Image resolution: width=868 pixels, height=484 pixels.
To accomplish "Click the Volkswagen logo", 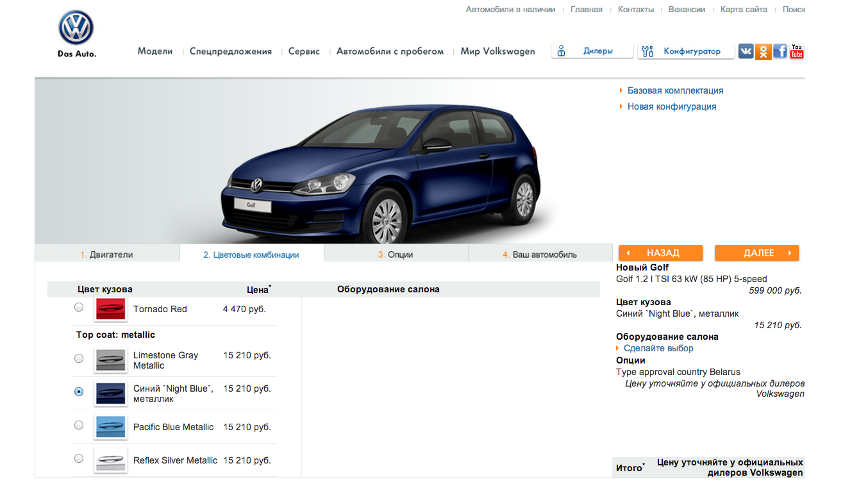I will point(76,29).
